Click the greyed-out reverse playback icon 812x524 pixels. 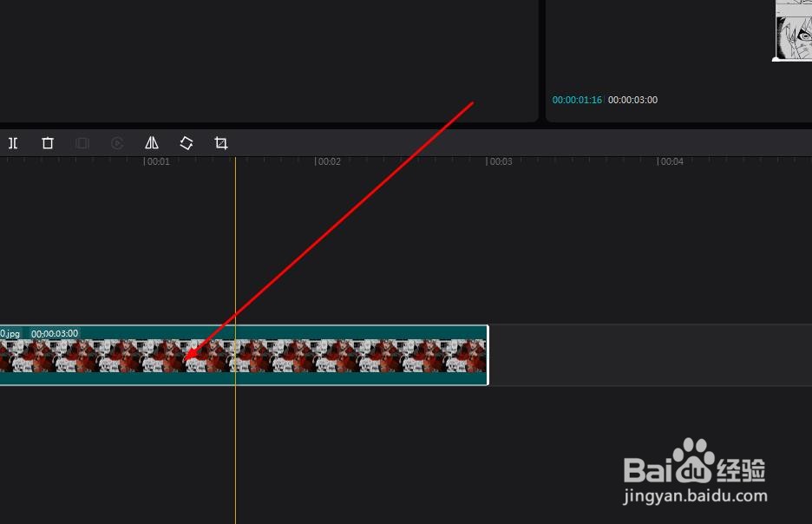[117, 143]
